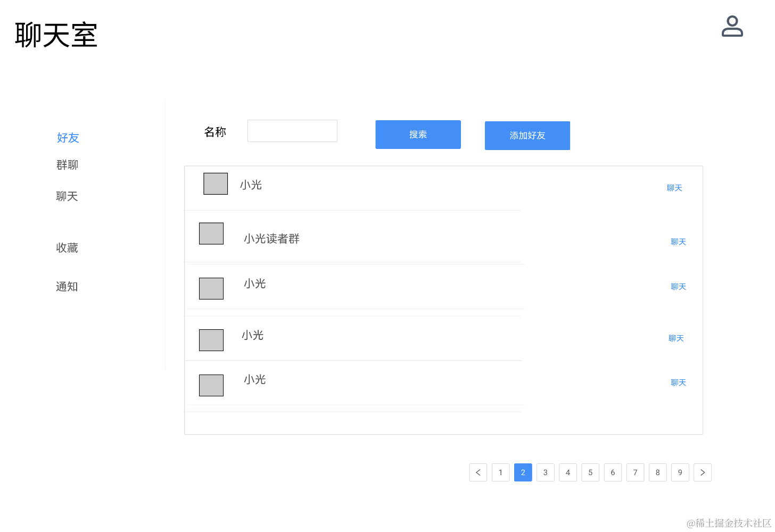
Task: Open 通知 in the sidebar
Action: tap(67, 287)
